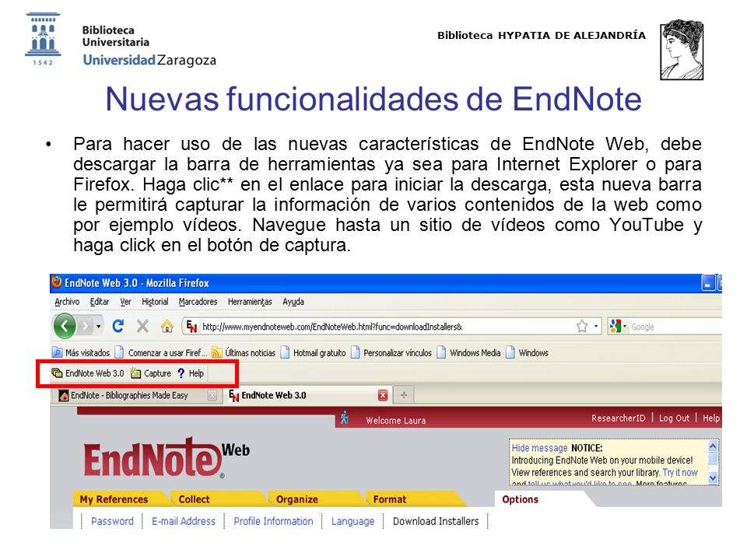Bookmark this page with the star icon
The image size is (747, 560).
tap(582, 326)
